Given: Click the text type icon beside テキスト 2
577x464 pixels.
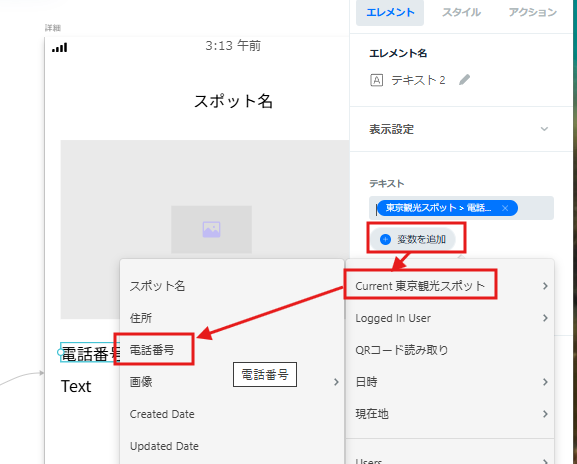Looking at the screenshot, I should pyautogui.click(x=376, y=80).
